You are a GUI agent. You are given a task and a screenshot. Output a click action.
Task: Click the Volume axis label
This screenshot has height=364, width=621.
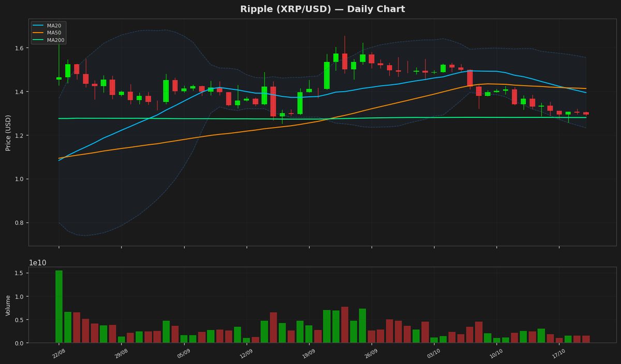click(x=8, y=305)
